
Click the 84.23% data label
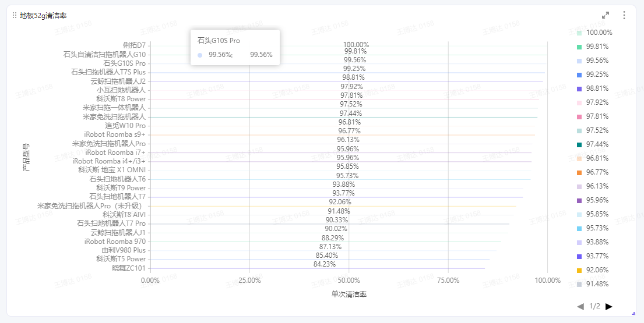(325, 264)
